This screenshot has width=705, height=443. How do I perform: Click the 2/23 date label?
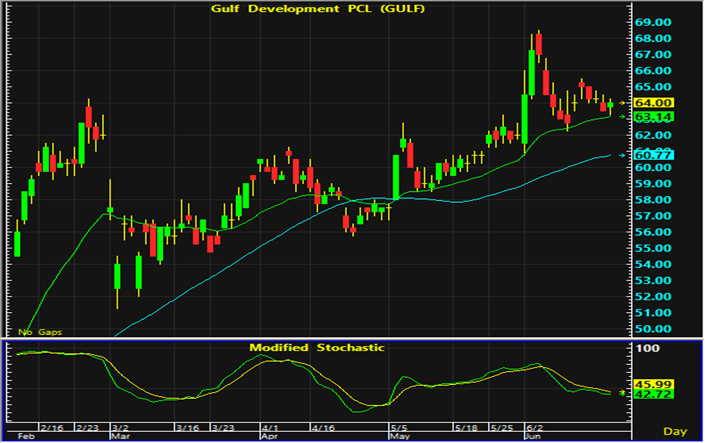pyautogui.click(x=88, y=428)
